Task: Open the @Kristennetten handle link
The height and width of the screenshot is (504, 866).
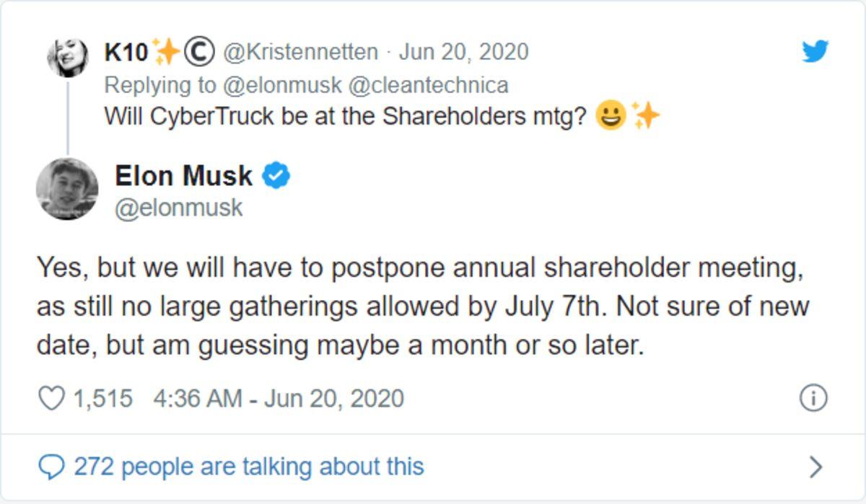Action: (x=299, y=52)
